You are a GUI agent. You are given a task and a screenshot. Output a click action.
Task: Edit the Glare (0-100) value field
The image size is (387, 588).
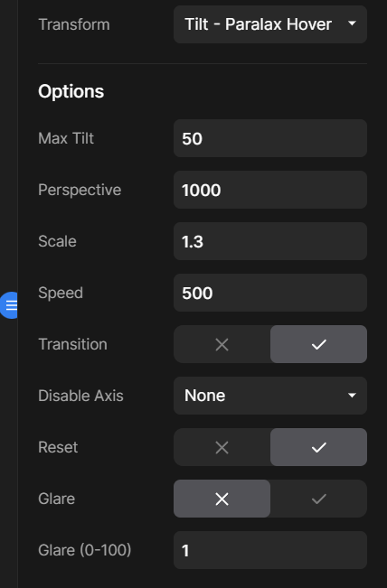pos(270,550)
